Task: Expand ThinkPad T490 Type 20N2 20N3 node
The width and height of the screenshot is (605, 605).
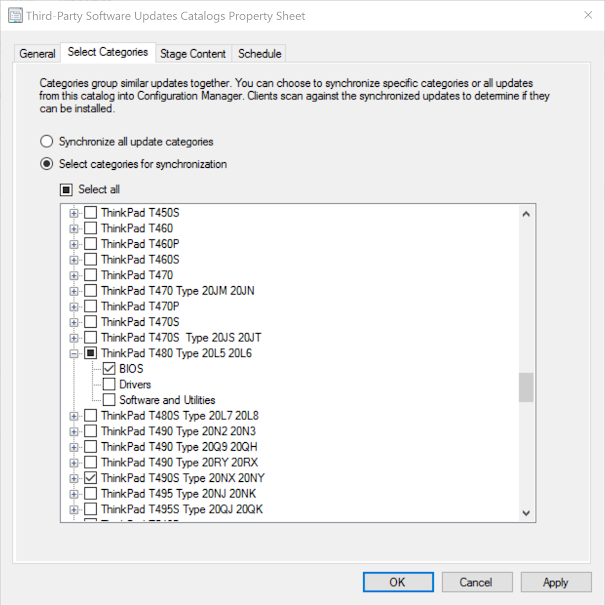Action: tap(74, 431)
